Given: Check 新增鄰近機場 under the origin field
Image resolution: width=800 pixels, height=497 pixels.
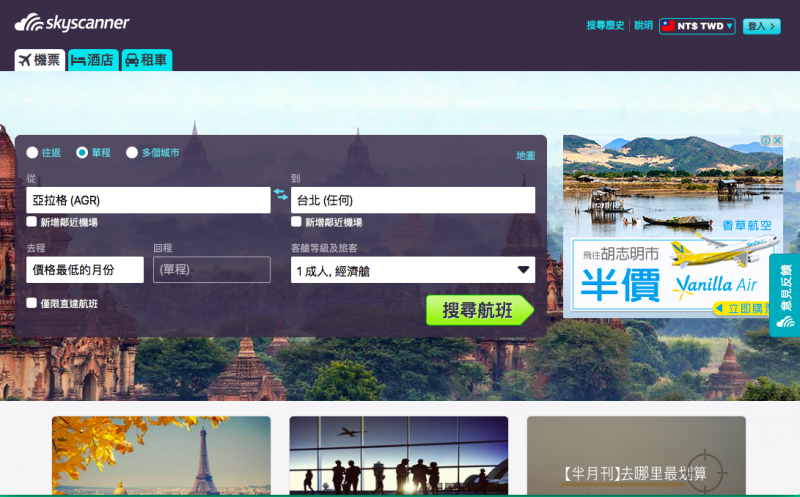Looking at the screenshot, I should click(x=32, y=221).
